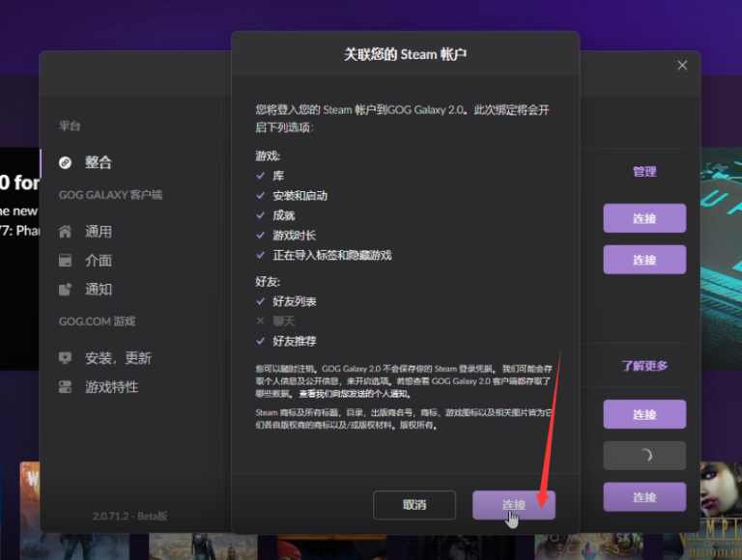The height and width of the screenshot is (560, 742).
Task: Click the grey loading spinner button
Action: pos(644,456)
